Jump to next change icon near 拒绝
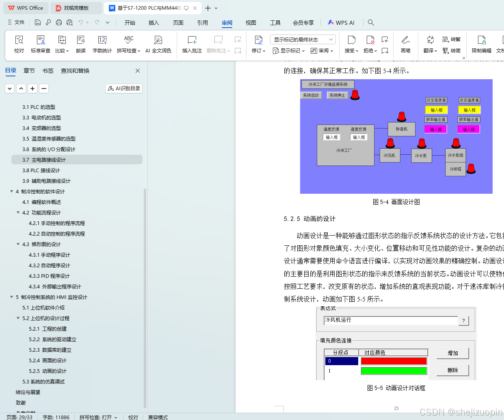This screenshot has width=504, height=420. coord(385,51)
